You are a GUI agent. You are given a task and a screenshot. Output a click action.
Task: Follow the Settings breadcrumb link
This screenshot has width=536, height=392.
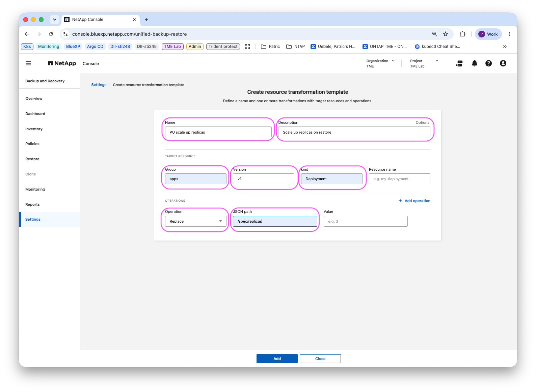[x=99, y=85]
